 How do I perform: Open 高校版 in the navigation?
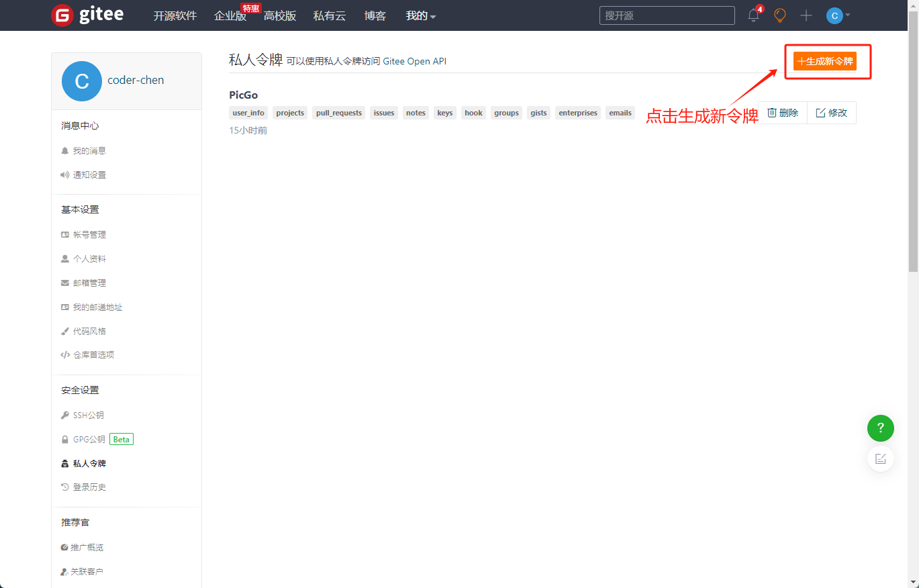[280, 15]
